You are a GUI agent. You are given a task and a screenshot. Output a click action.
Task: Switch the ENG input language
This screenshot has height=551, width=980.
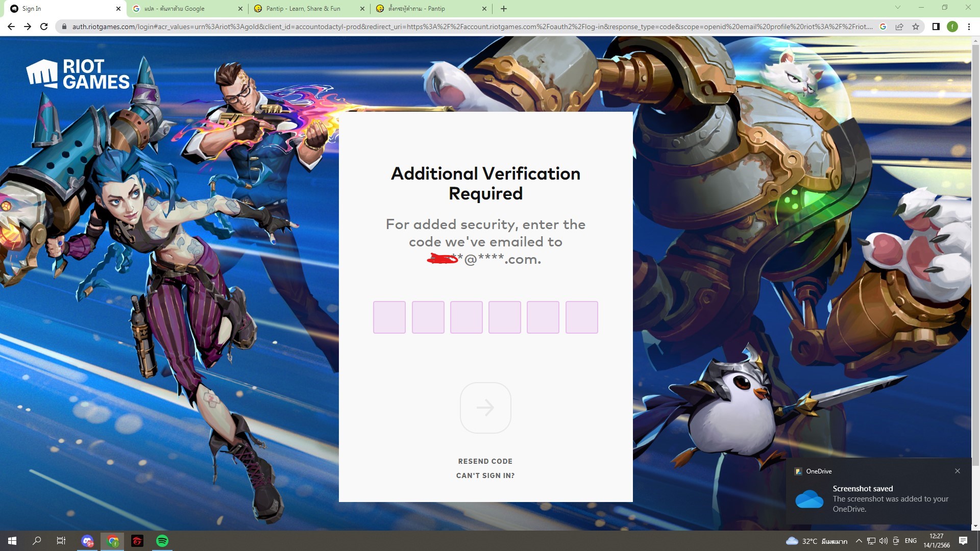911,541
